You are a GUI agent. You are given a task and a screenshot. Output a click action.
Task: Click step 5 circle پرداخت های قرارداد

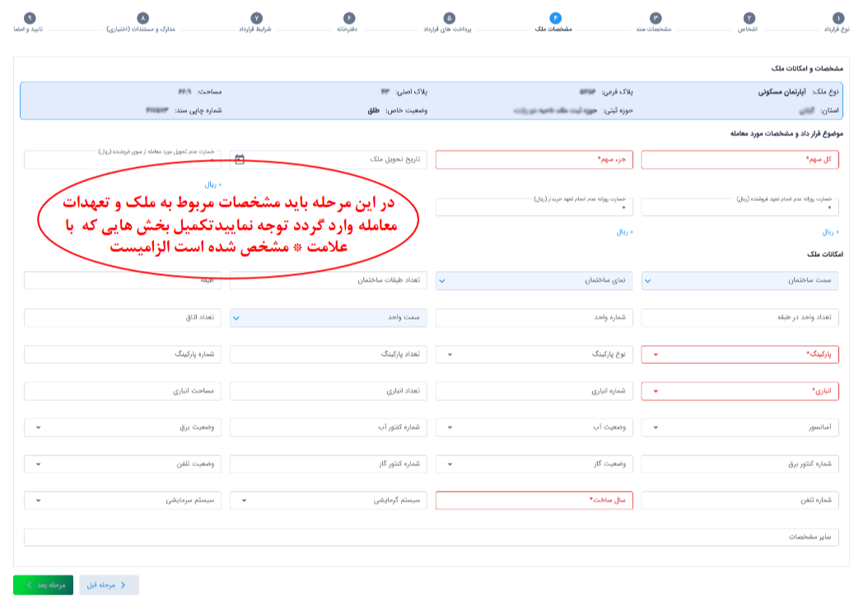449,18
